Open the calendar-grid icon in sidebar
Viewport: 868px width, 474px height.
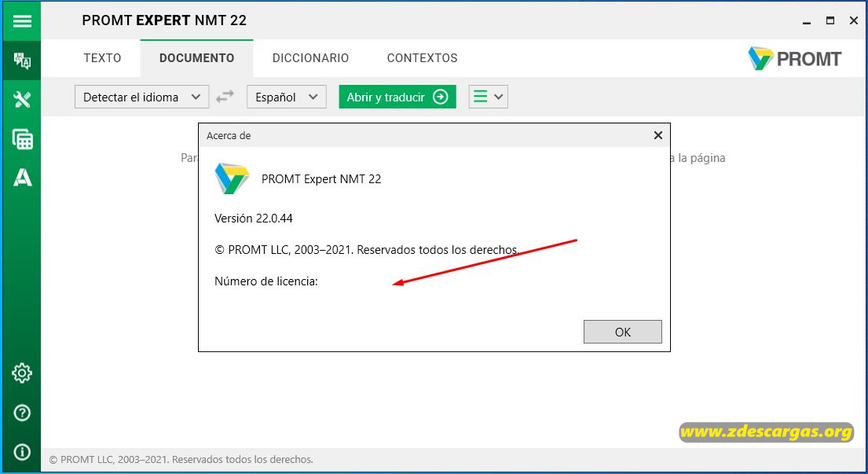point(22,139)
